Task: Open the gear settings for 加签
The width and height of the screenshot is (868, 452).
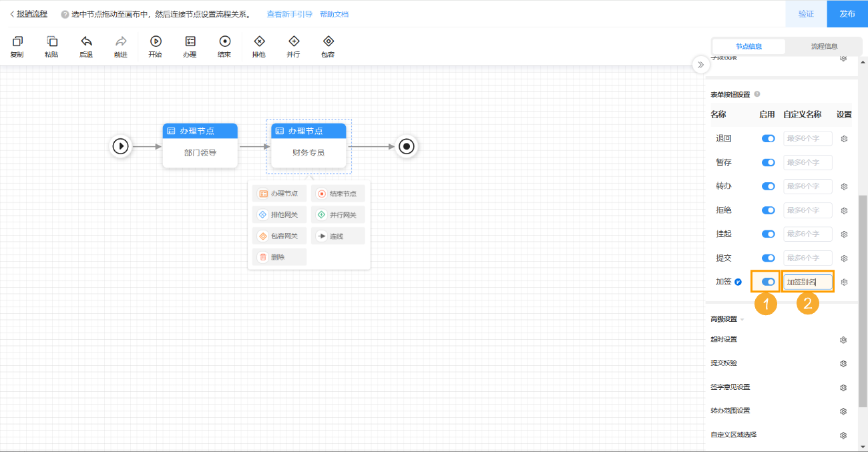Action: click(843, 281)
